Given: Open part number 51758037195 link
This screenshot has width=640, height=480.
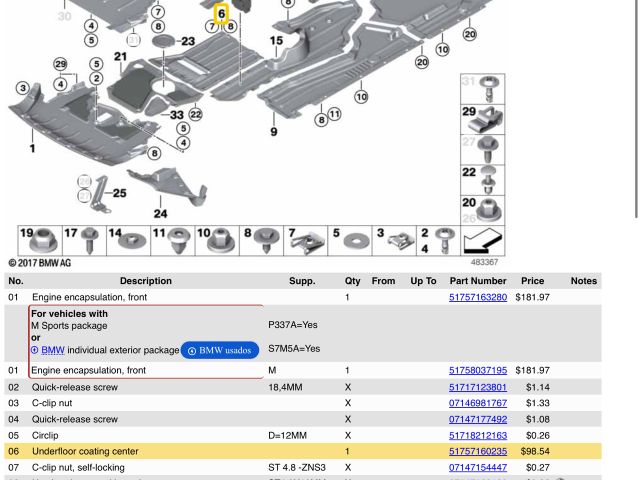Looking at the screenshot, I should [477, 370].
